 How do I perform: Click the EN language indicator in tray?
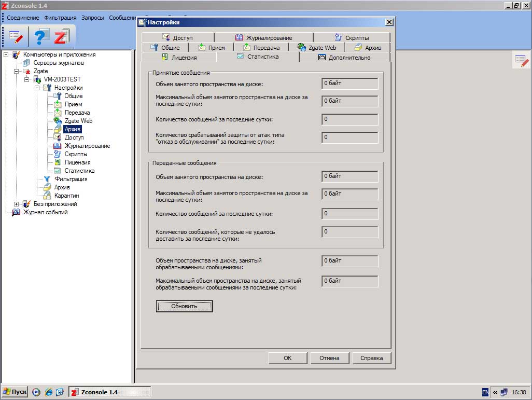tap(485, 392)
